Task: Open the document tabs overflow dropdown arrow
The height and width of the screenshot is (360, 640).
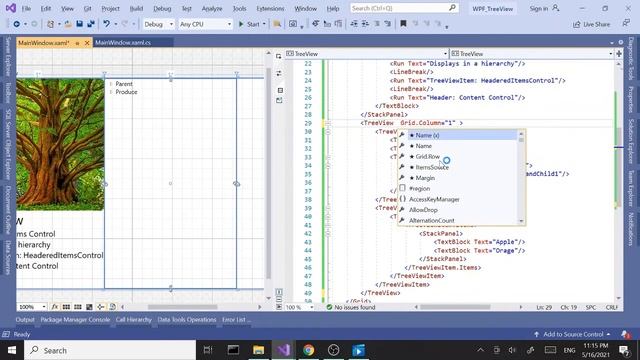Action: click(612, 42)
